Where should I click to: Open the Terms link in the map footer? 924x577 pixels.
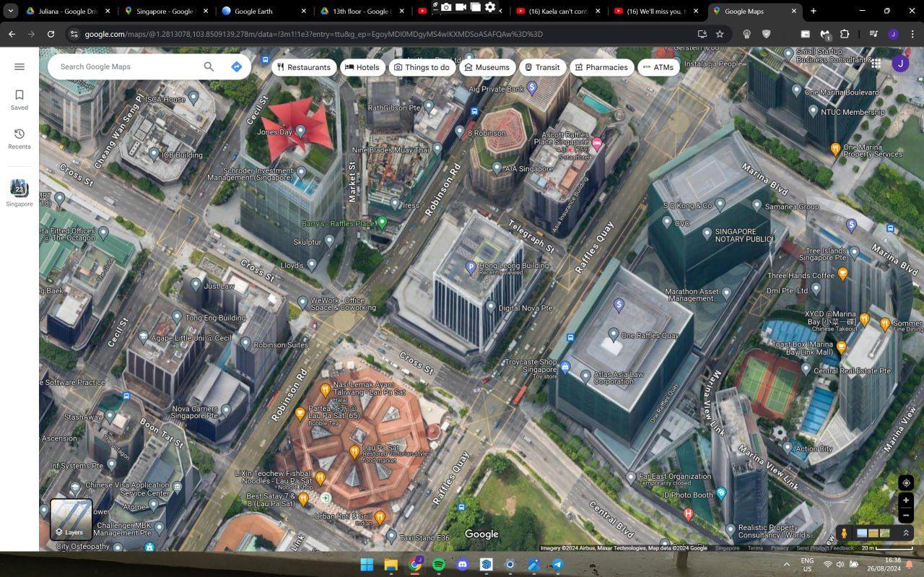click(x=755, y=548)
